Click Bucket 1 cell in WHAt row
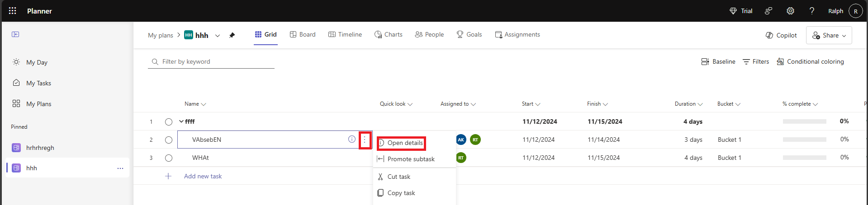 point(730,158)
